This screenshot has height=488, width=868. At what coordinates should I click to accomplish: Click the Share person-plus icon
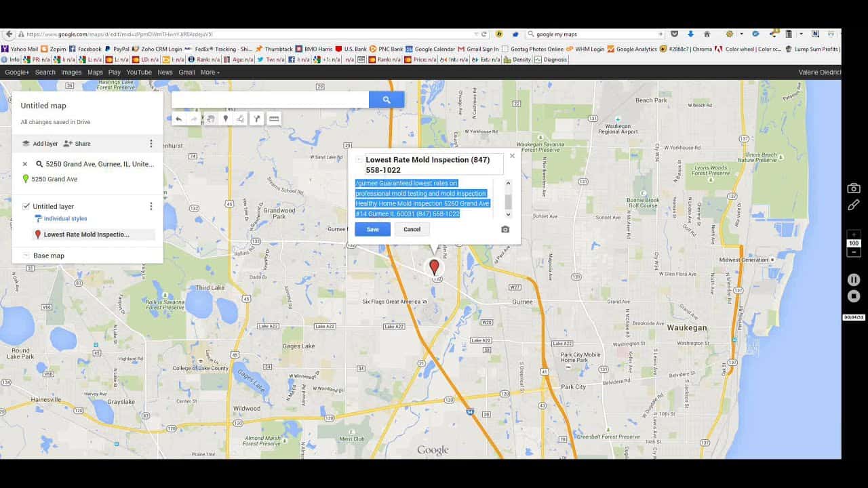click(68, 144)
